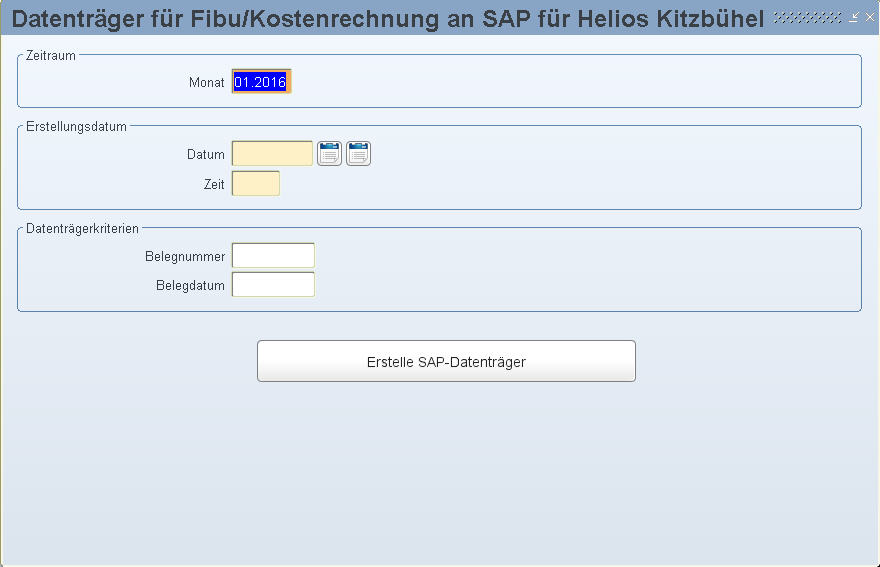
Task: Click the Belegnummer label
Action: pyautogui.click(x=185, y=257)
